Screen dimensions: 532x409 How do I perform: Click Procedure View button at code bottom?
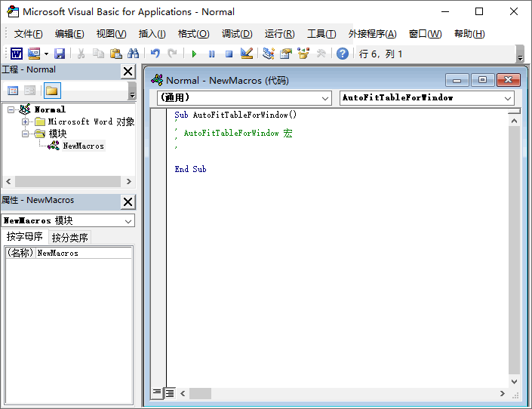(x=157, y=393)
